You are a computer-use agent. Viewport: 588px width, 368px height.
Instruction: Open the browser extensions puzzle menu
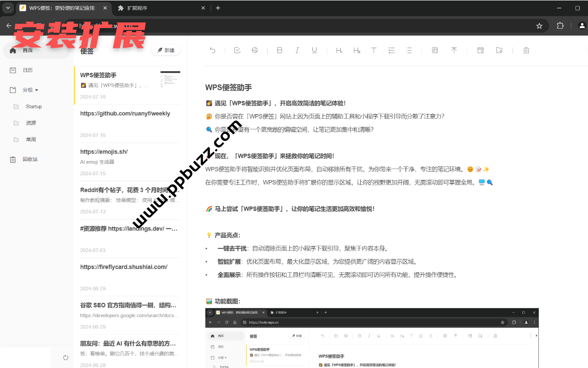560,26
